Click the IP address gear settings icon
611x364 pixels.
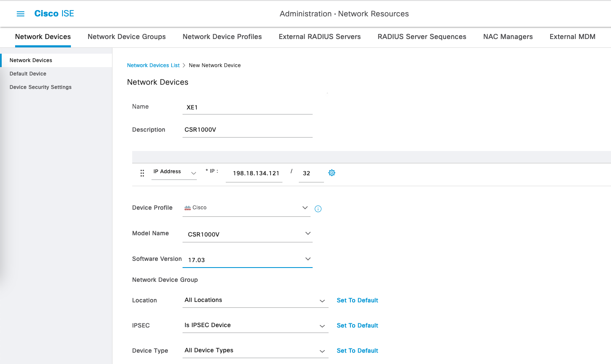click(332, 173)
